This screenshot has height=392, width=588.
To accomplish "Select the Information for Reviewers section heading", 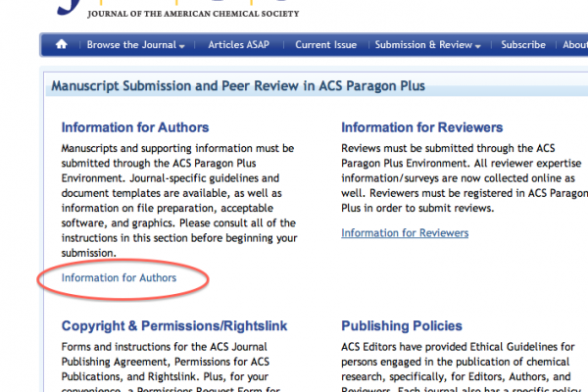I will tap(421, 127).
